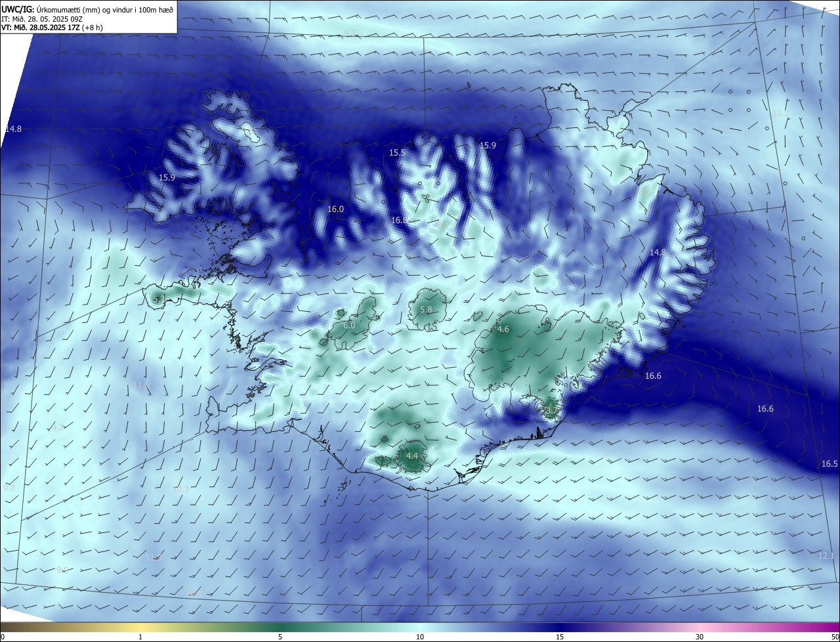Click the 16.5 value label on the map
This screenshot has width=840, height=642.
point(829,463)
